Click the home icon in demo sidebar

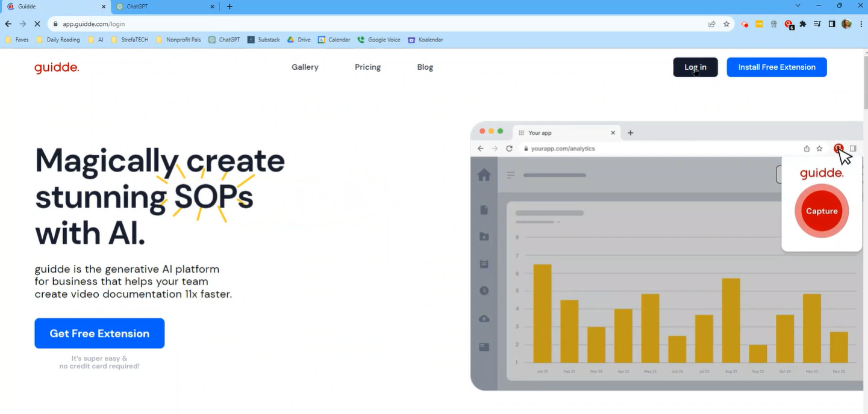[484, 175]
